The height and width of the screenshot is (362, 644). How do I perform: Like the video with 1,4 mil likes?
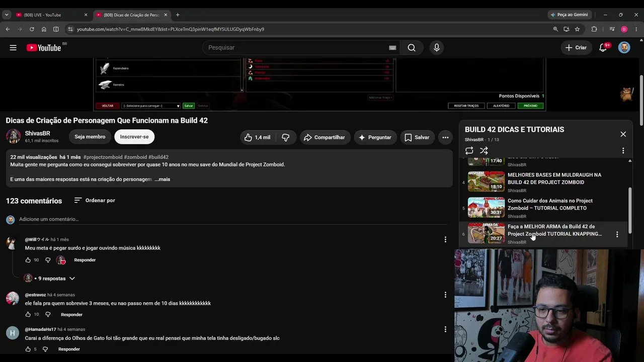pyautogui.click(x=257, y=137)
